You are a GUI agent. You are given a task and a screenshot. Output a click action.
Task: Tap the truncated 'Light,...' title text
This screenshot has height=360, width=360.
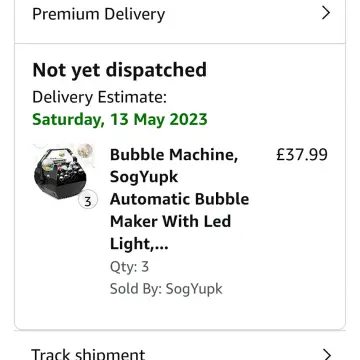click(139, 244)
